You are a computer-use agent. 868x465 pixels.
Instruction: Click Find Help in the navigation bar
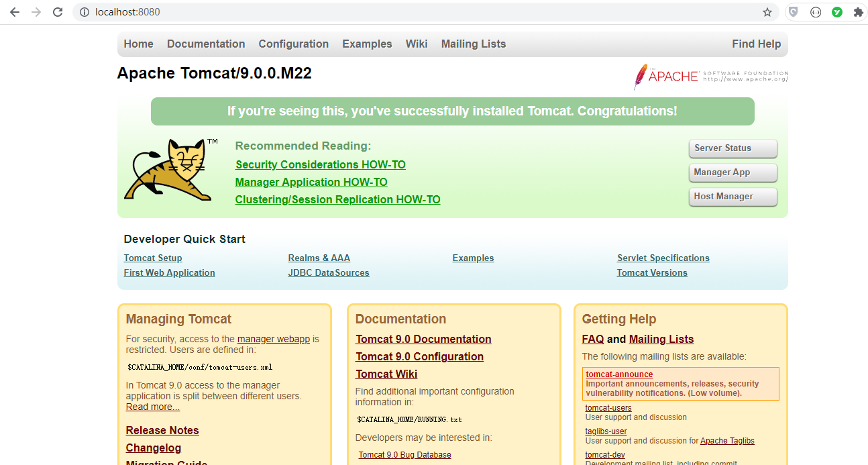(x=756, y=44)
